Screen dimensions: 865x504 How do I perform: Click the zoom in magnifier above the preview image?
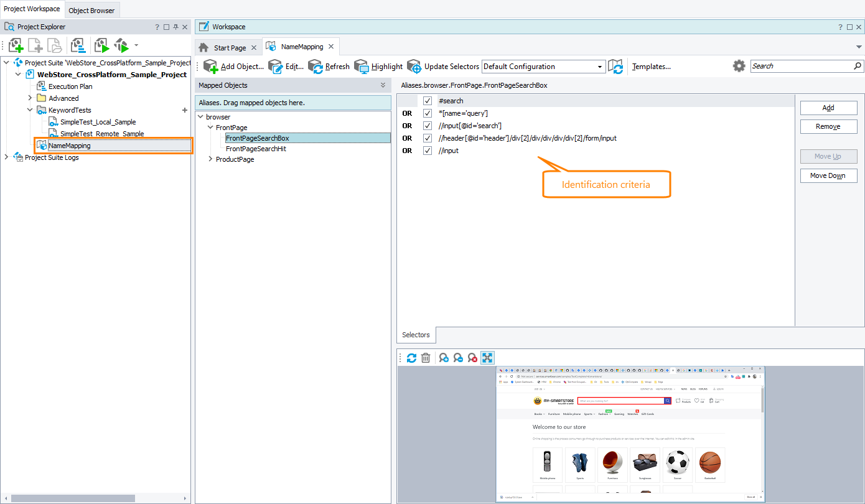pos(443,357)
